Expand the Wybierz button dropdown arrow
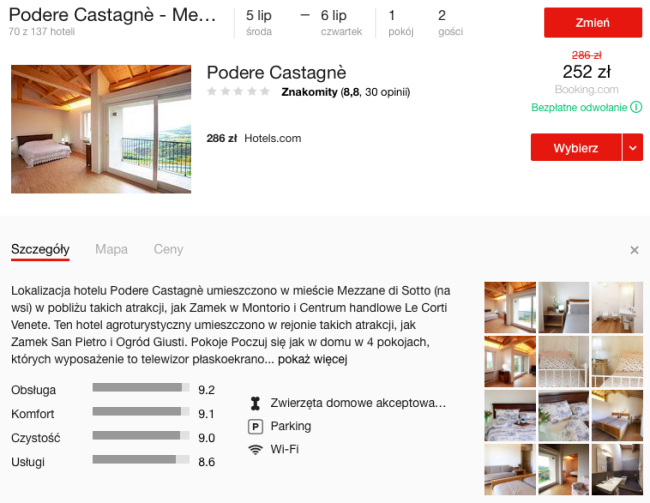Screen dimensions: 650x503 coord(633,147)
